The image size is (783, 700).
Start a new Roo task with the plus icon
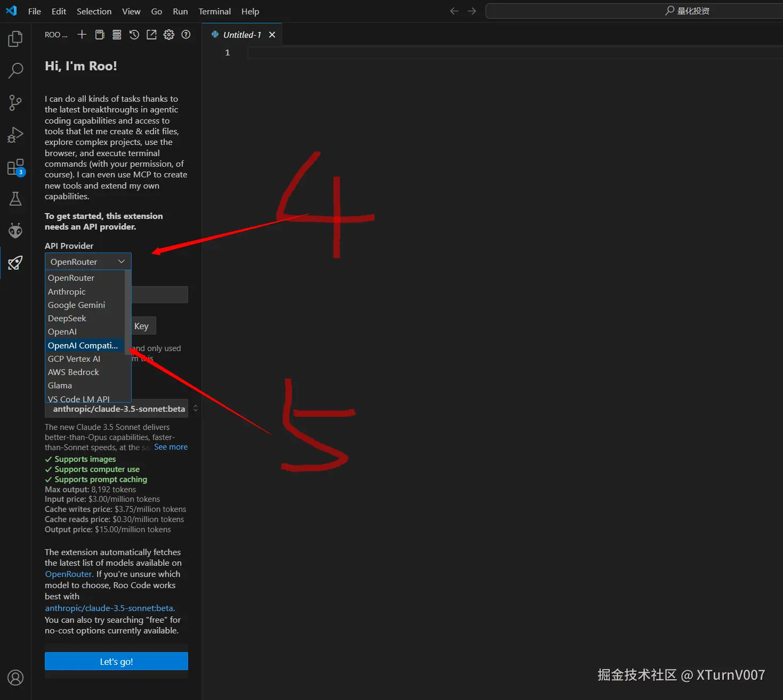point(82,34)
